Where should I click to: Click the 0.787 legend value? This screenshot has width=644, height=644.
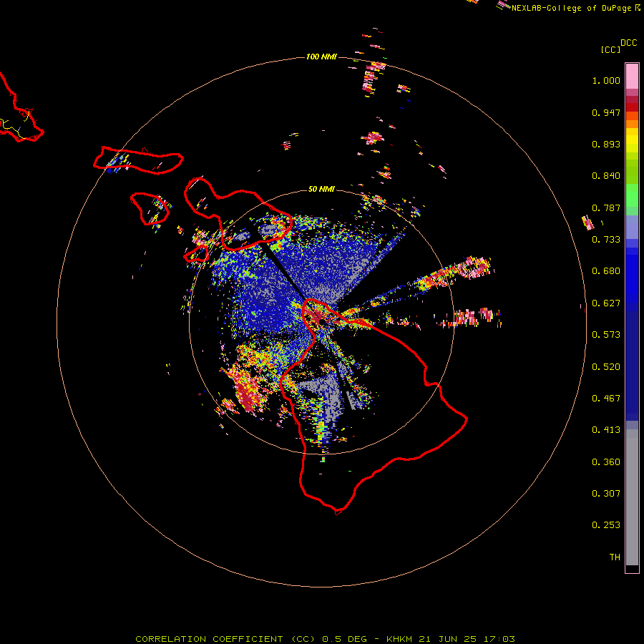point(606,208)
